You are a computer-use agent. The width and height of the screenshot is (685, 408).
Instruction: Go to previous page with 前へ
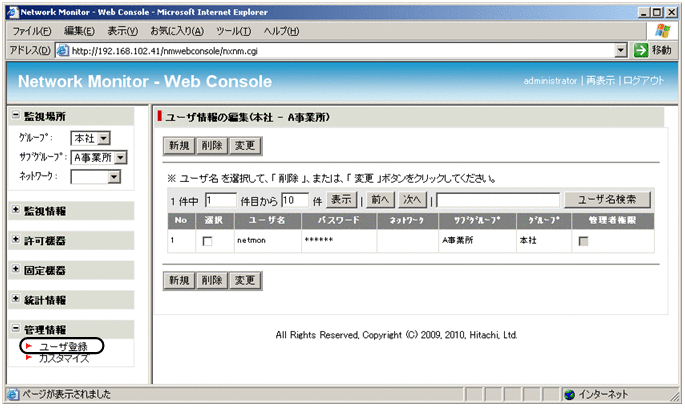click(380, 200)
